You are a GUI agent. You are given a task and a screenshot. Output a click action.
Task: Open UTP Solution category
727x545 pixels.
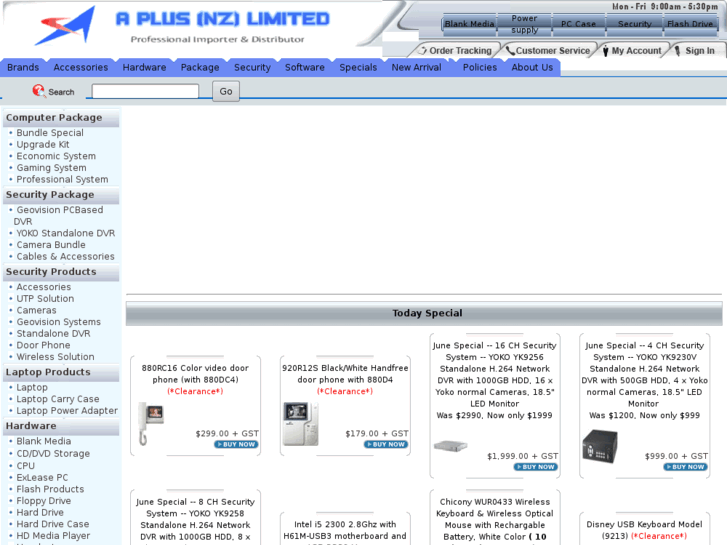pyautogui.click(x=45, y=299)
